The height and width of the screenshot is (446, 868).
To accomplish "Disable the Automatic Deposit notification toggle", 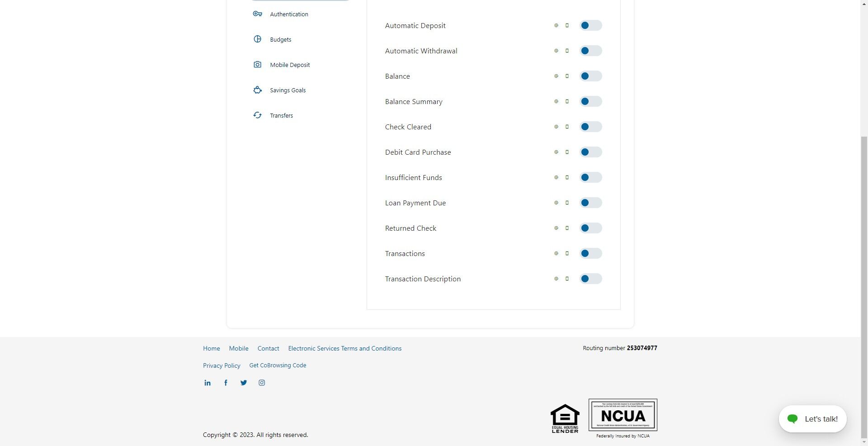I will (590, 25).
